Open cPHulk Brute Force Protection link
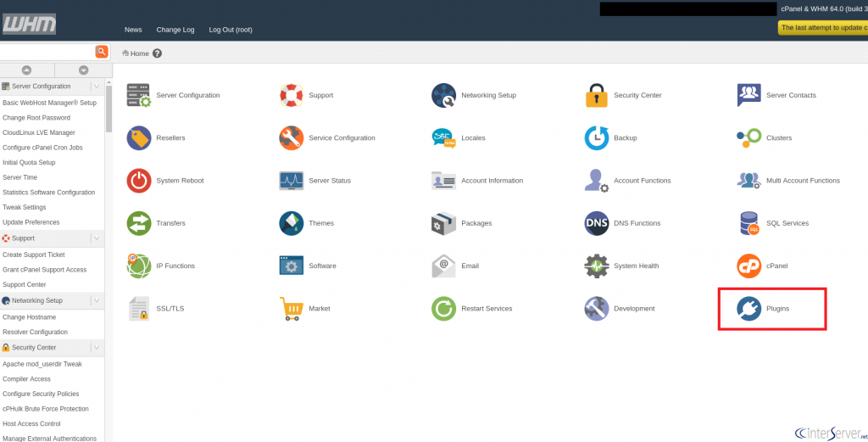The width and height of the screenshot is (868, 442). (x=46, y=409)
